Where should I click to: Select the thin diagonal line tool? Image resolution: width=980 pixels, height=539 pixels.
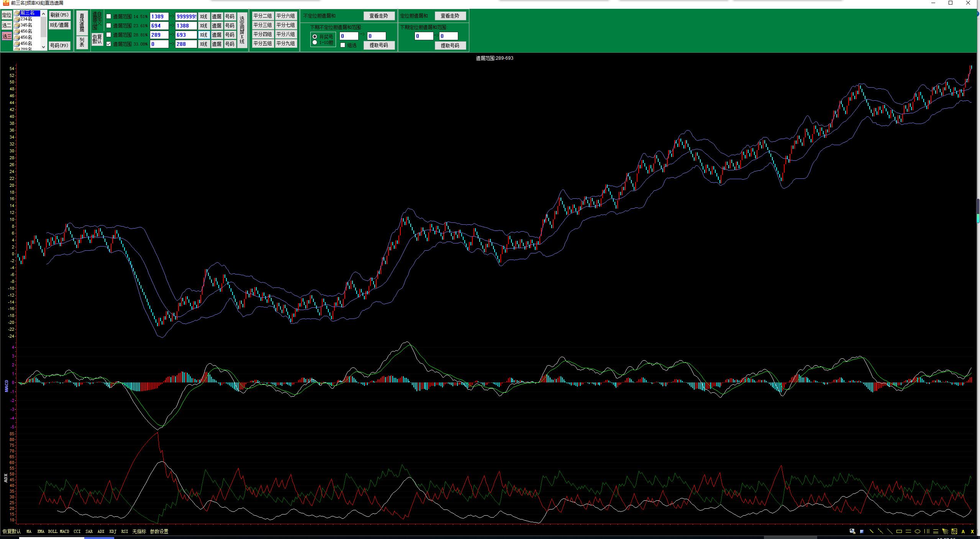[890, 531]
